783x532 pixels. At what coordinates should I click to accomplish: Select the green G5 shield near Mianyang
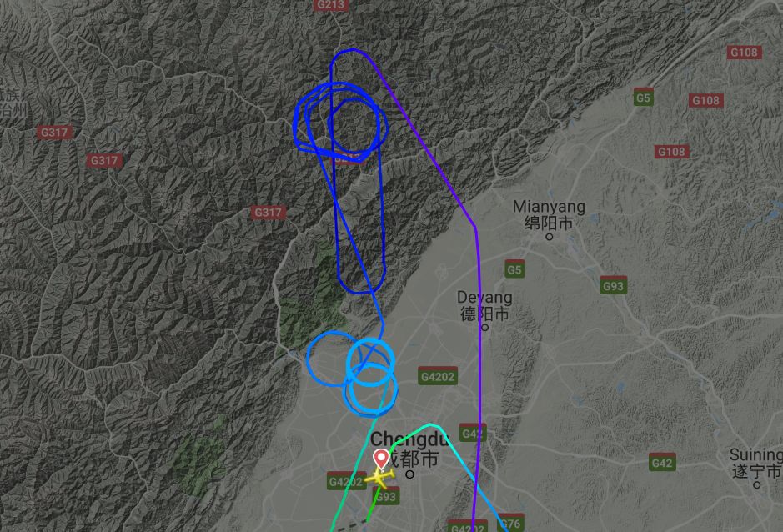(514, 269)
